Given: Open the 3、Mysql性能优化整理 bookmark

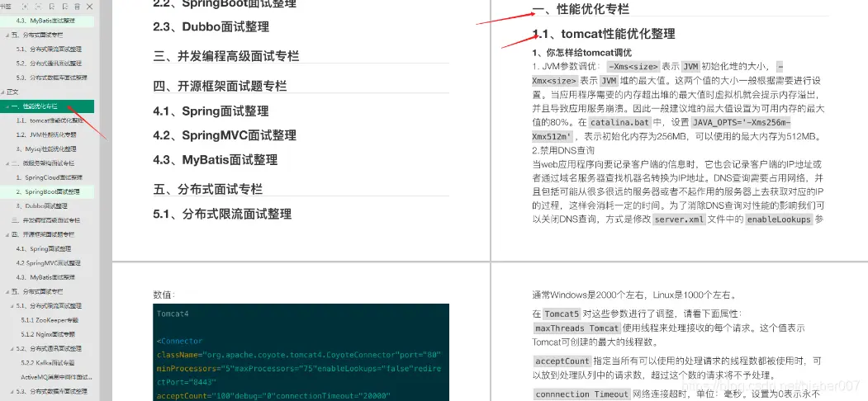Looking at the screenshot, I should pyautogui.click(x=46, y=149).
